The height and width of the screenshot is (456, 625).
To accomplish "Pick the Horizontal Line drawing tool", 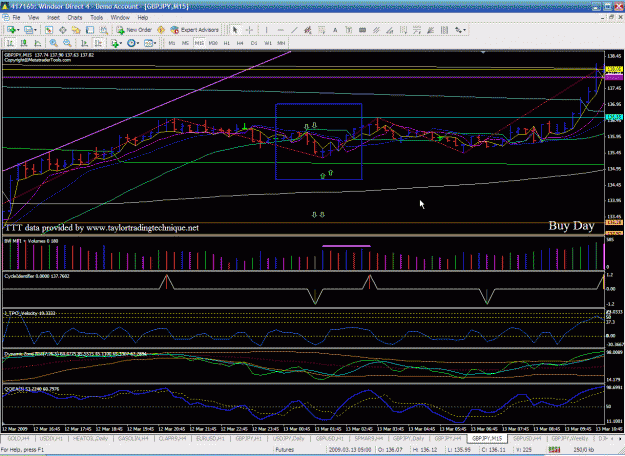I will pos(280,30).
